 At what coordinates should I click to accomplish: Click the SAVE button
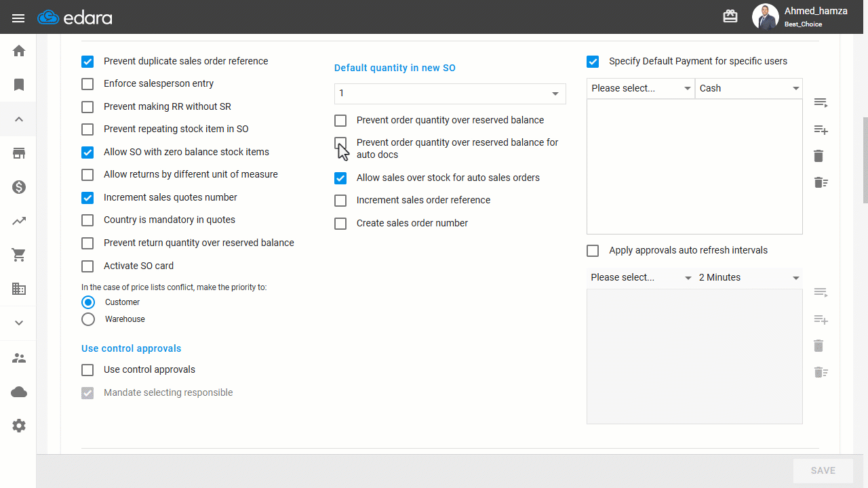(x=823, y=470)
